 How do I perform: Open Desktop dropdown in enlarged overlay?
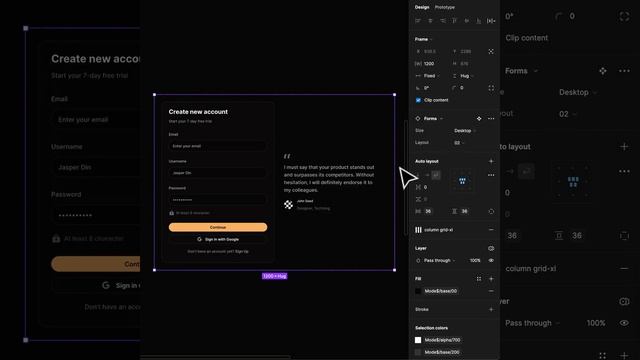[578, 92]
